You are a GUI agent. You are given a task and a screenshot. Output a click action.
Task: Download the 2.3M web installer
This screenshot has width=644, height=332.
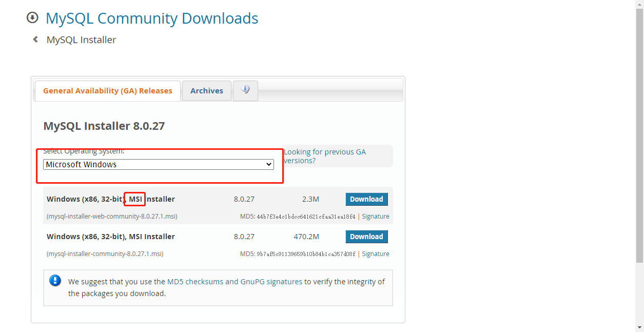point(366,199)
